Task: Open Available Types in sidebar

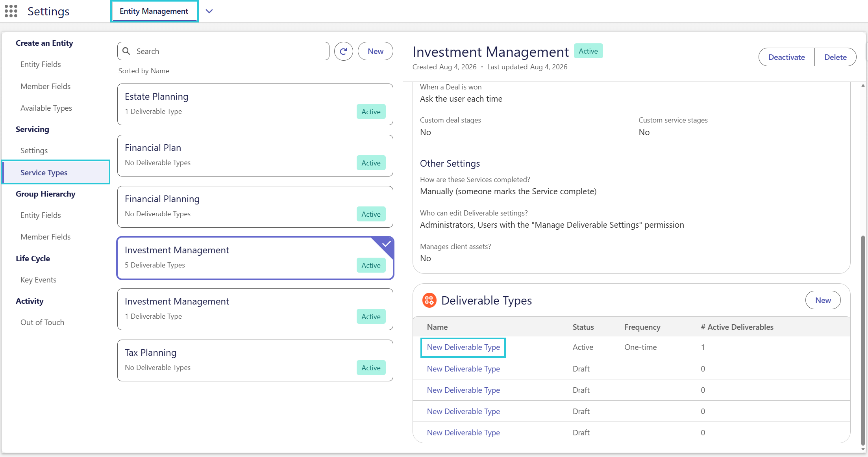Action: 46,108
